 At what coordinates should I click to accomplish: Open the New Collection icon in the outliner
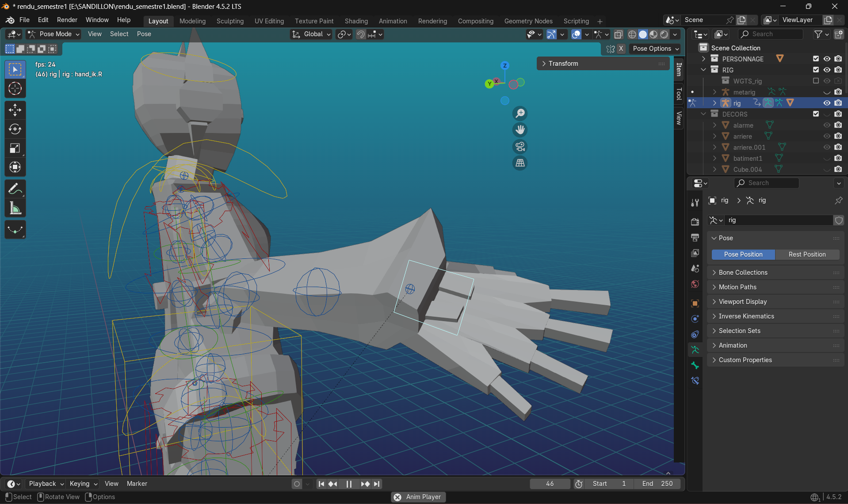pyautogui.click(x=839, y=34)
